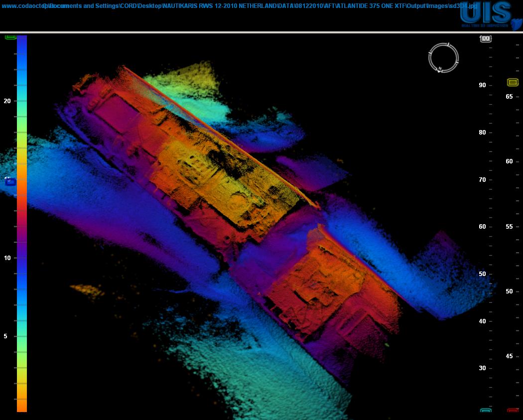Click the 100 badge atop the right depth ruler
The width and height of the screenshot is (523, 420).
coord(485,38)
